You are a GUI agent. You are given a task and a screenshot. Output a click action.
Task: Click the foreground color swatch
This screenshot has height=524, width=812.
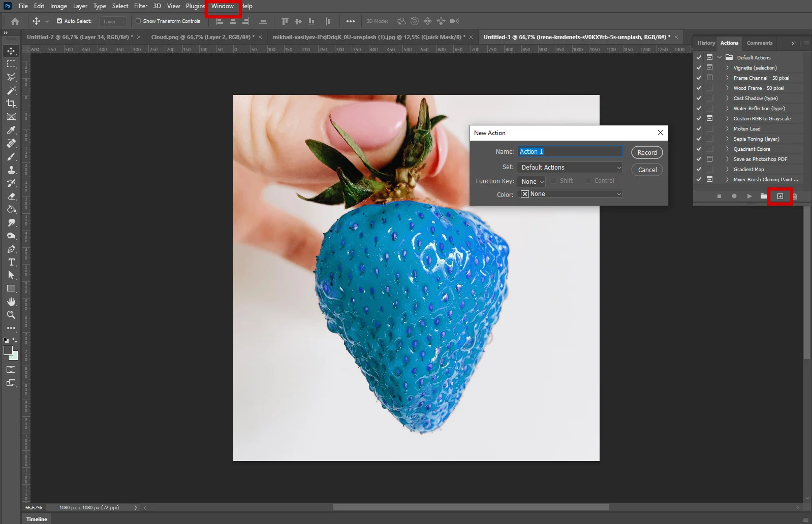coord(8,350)
